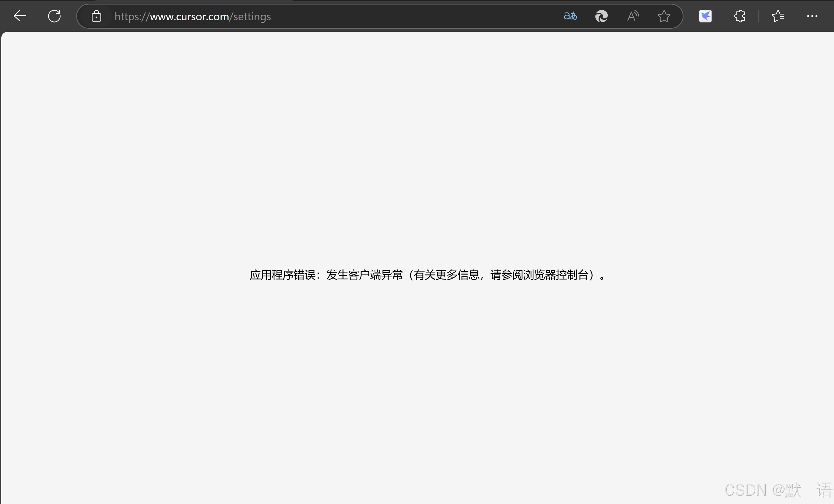The height and width of the screenshot is (504, 834).
Task: Open the Settings and more ellipsis menu
Action: pyautogui.click(x=812, y=16)
